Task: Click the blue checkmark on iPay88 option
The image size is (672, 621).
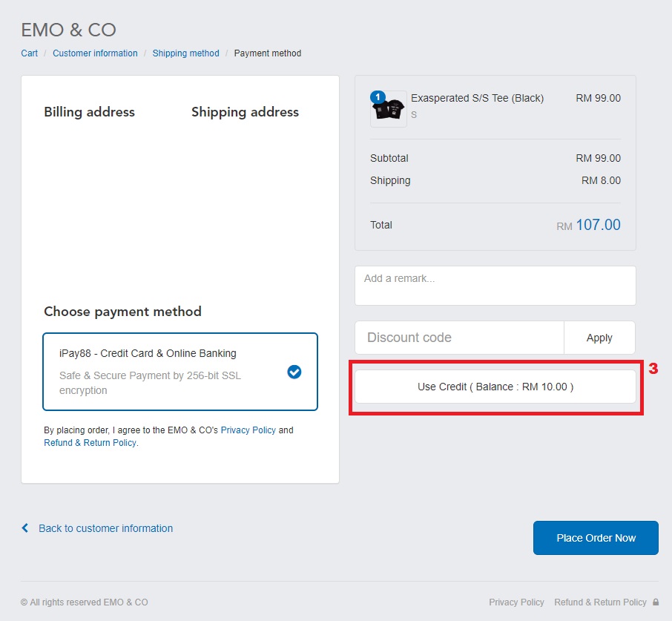Action: click(294, 372)
